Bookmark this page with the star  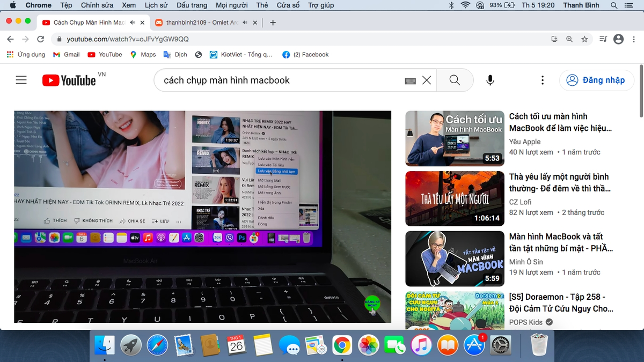coord(584,39)
